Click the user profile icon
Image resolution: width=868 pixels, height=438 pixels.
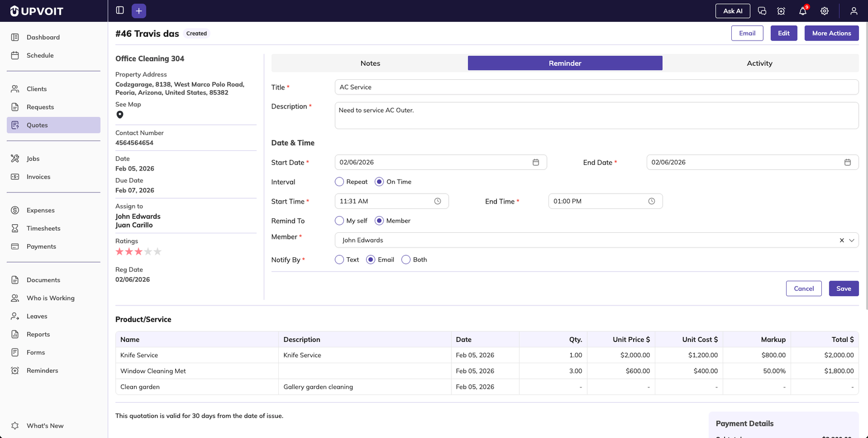click(x=853, y=11)
